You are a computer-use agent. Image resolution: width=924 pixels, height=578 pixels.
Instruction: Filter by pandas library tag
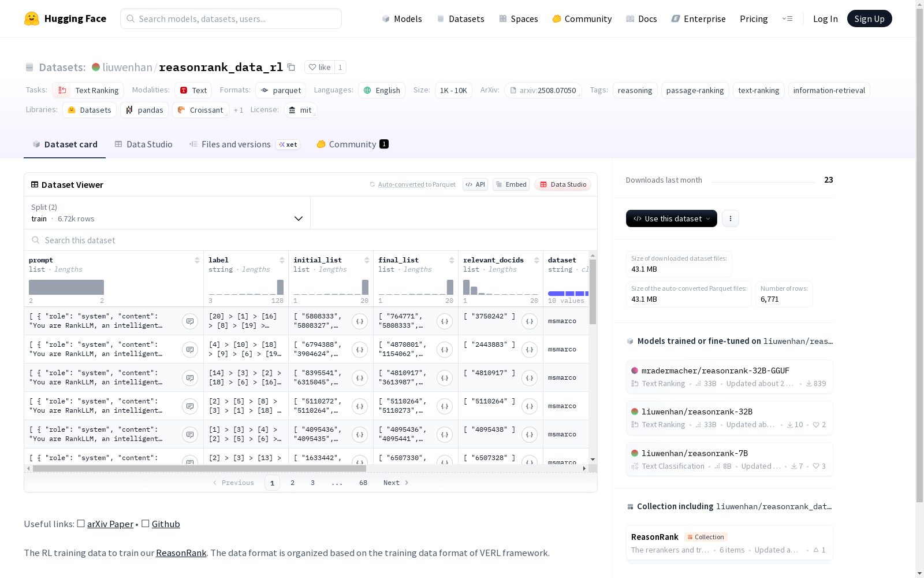click(144, 110)
